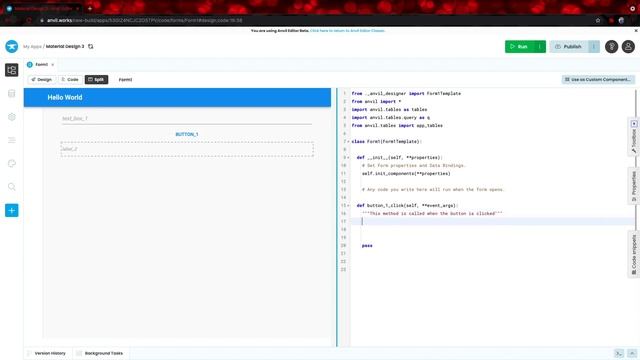Select the Split view tab

[x=96, y=80]
